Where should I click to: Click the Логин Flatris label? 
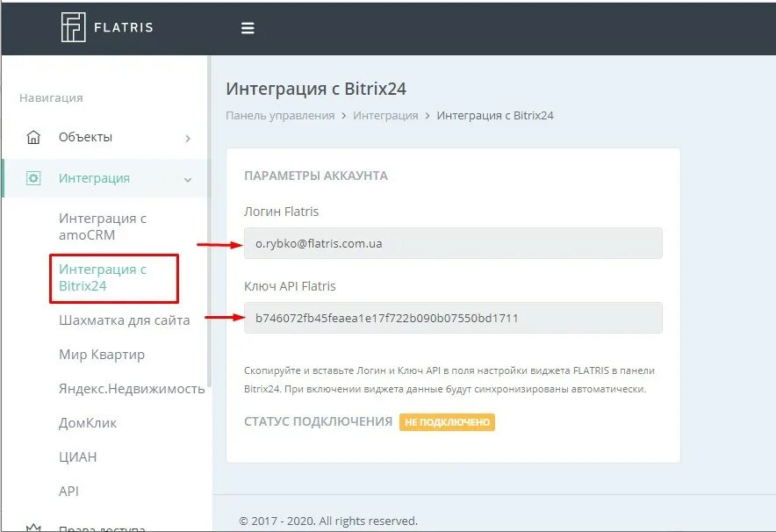[x=281, y=212]
